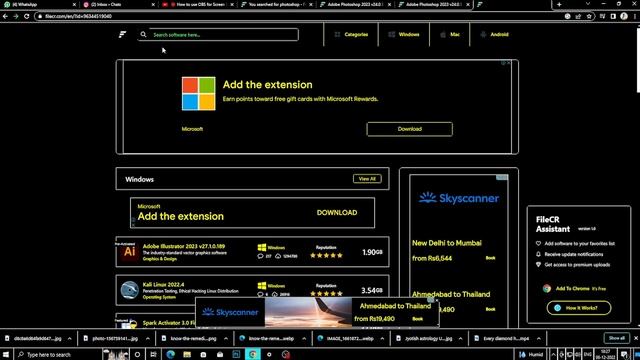Click Book in the bottom Skyscanner banner

coord(417,319)
